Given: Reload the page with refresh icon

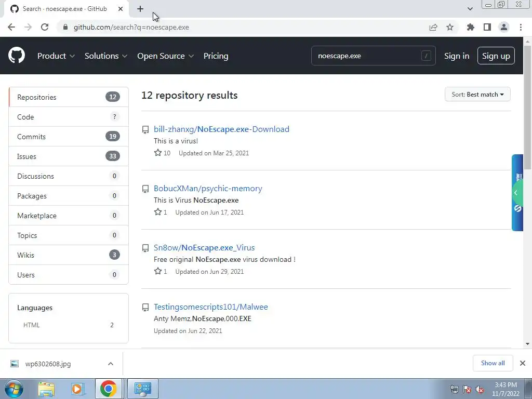Looking at the screenshot, I should 45,27.
